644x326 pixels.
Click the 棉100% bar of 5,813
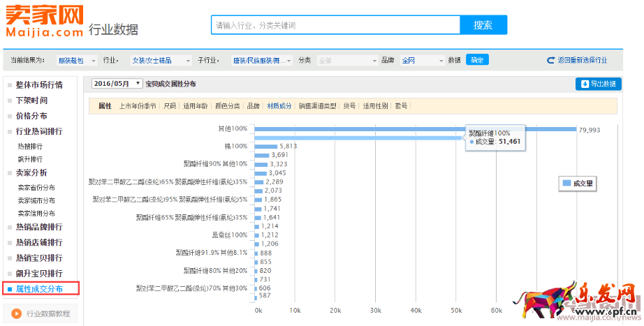point(265,147)
